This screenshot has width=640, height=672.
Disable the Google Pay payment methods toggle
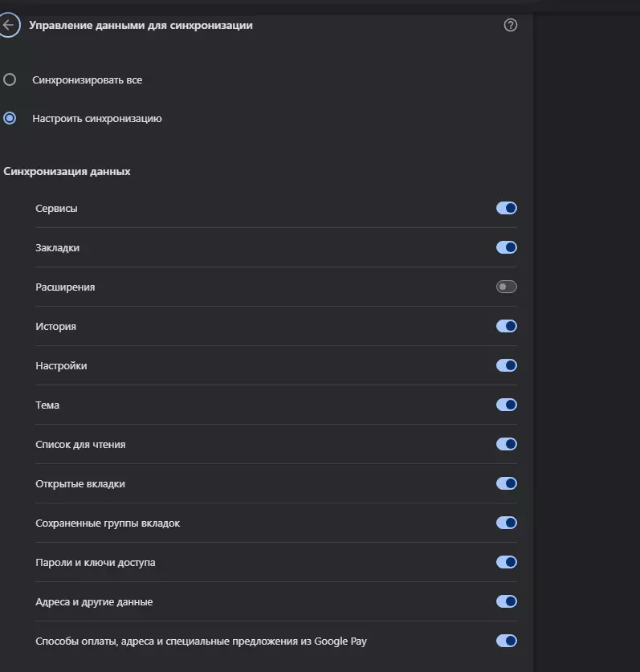coord(506,641)
